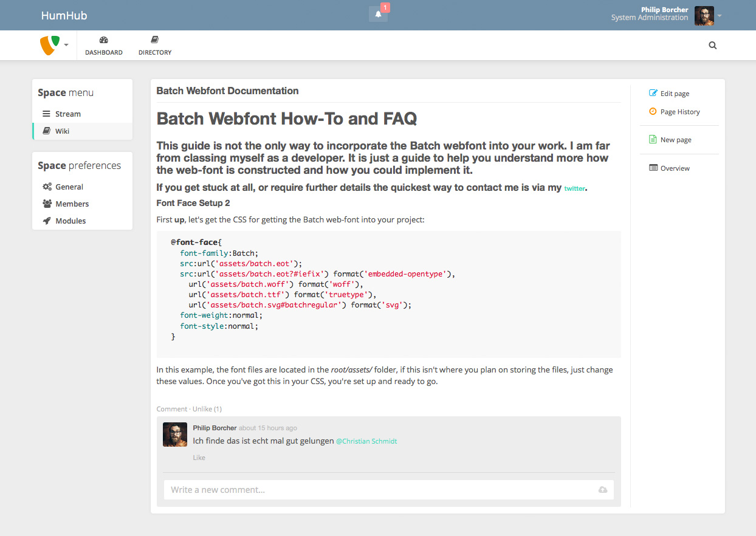
Task: Open the notifications bell icon
Action: pos(378,15)
